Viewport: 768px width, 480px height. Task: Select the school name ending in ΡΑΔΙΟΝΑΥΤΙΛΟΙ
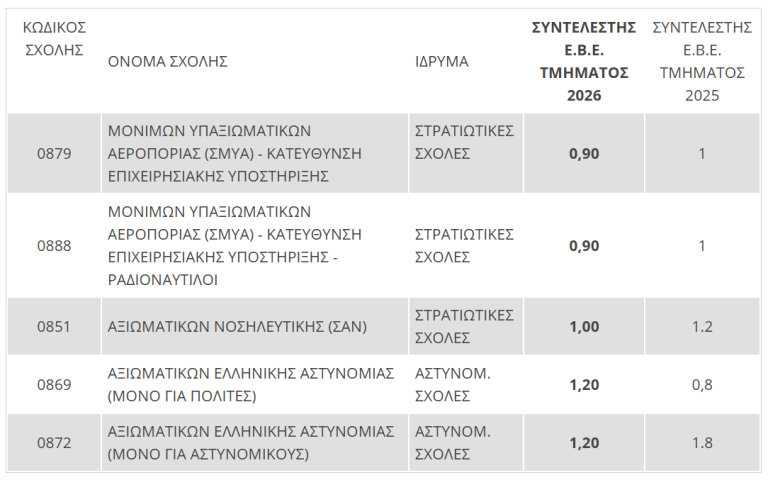[235, 245]
